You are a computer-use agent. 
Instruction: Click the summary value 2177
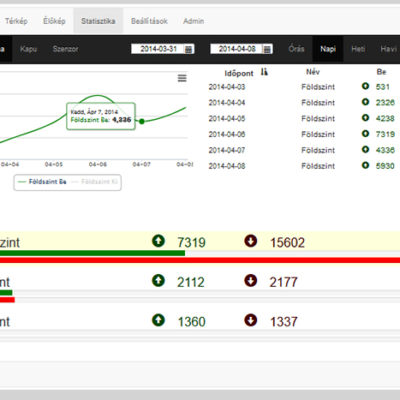tap(283, 282)
